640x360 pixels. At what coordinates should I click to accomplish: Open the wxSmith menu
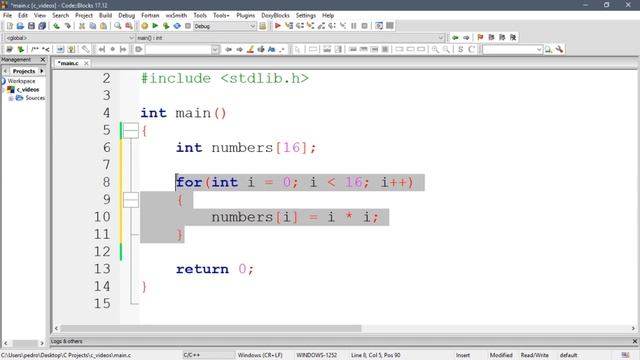click(176, 15)
